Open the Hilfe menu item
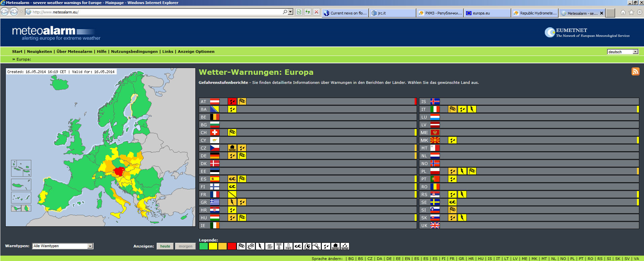 click(102, 52)
